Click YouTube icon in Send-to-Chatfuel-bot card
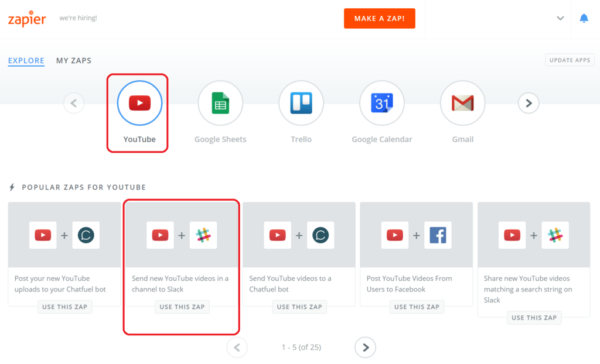The height and width of the screenshot is (364, 600). (x=277, y=235)
